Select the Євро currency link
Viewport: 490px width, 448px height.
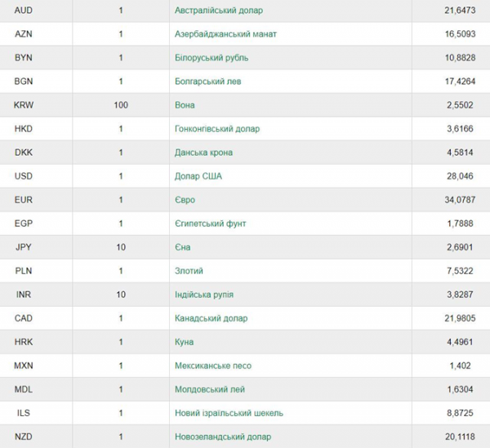point(185,200)
